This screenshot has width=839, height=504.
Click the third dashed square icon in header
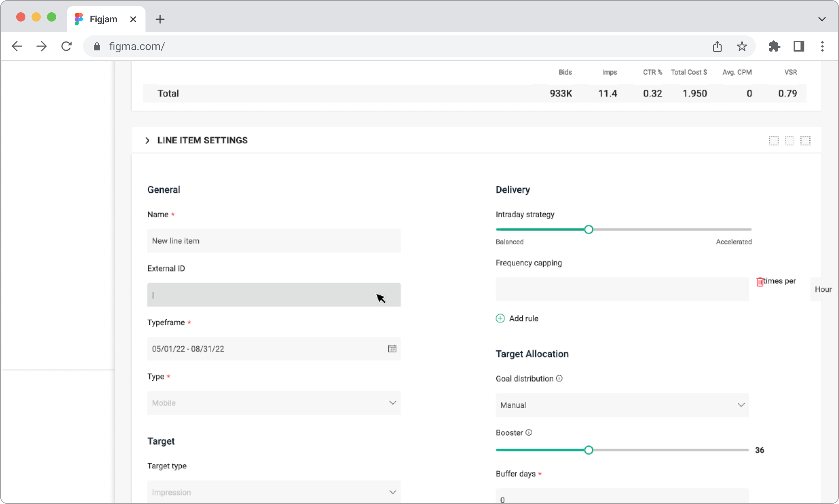coord(805,140)
